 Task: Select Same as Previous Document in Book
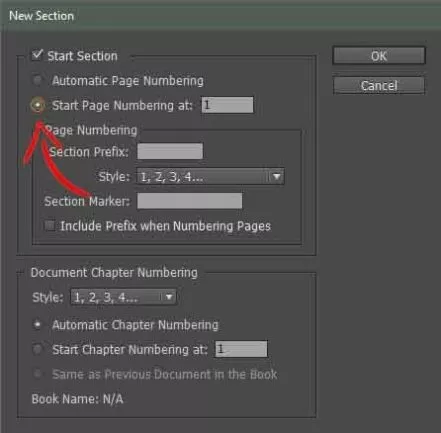[37, 374]
